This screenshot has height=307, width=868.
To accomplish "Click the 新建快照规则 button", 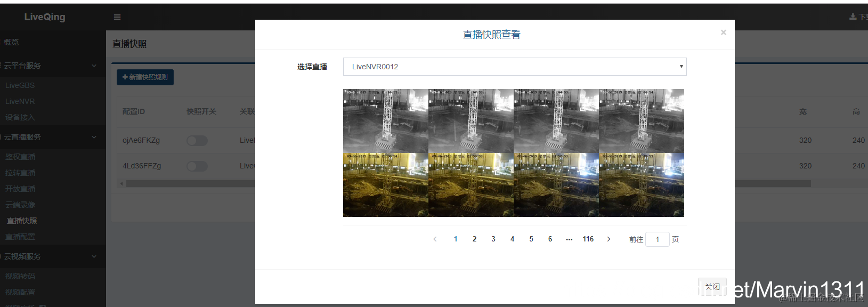I will tap(145, 77).
